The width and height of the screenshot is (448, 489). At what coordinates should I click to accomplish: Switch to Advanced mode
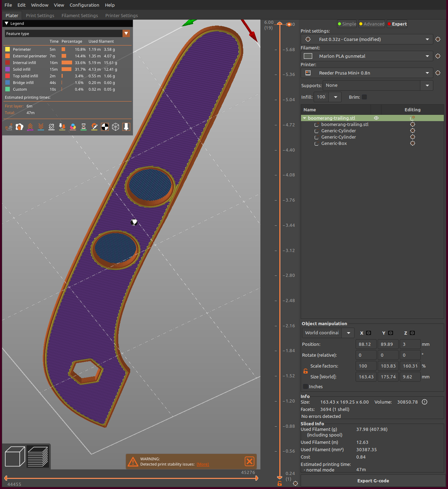(372, 24)
